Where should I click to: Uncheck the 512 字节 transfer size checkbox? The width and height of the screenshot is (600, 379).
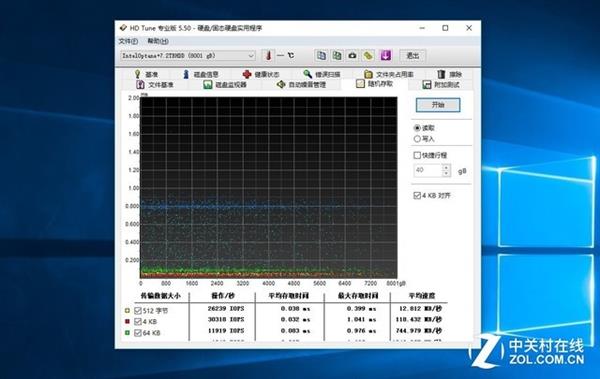(138, 311)
